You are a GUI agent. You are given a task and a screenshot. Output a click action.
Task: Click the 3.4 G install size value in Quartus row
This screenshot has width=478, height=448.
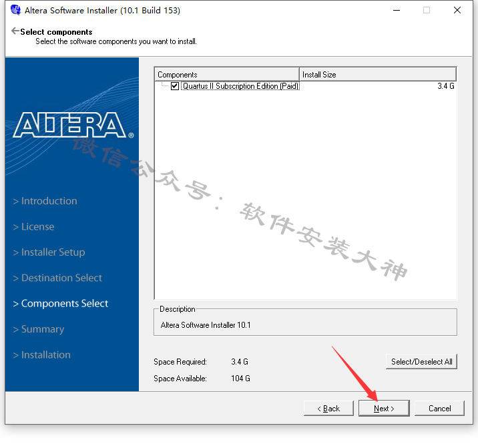[x=446, y=86]
